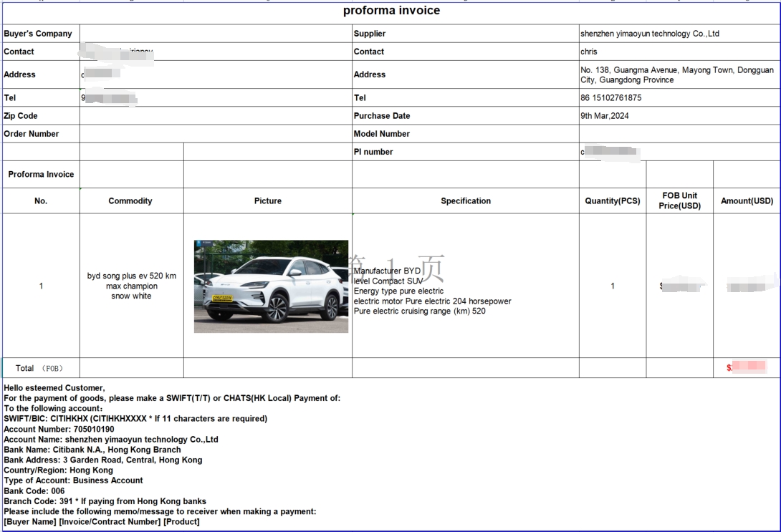781x532 pixels.
Task: Select the 'SWIFT/BIC: CITIHKHX' line
Action: [x=135, y=419]
